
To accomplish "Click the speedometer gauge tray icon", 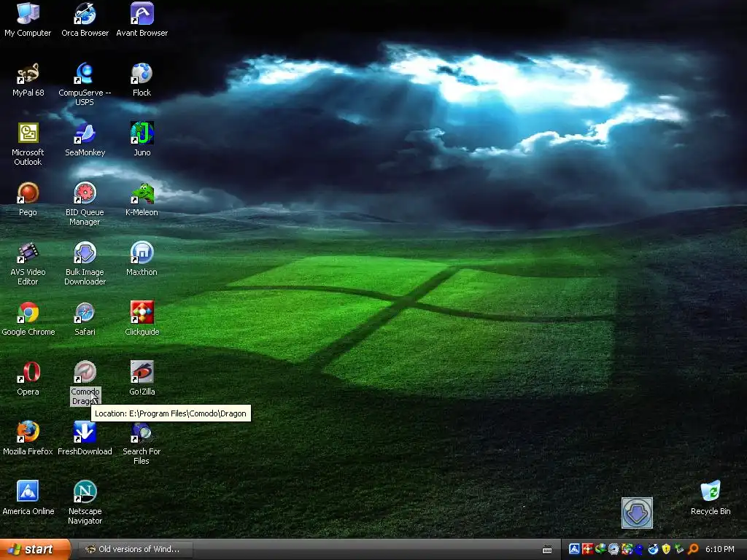I will click(614, 549).
